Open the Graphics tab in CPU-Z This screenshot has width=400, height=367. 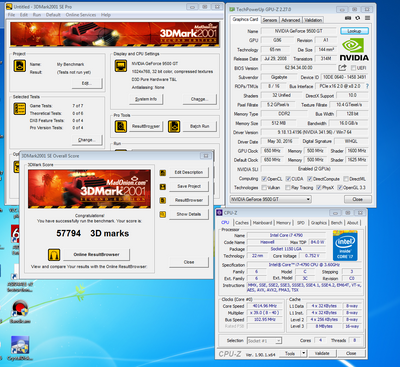319,223
